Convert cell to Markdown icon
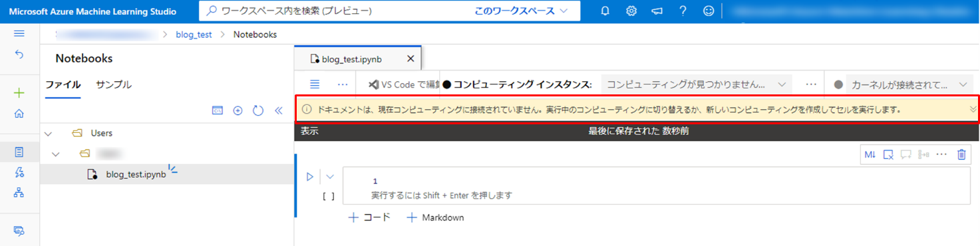 click(x=870, y=154)
